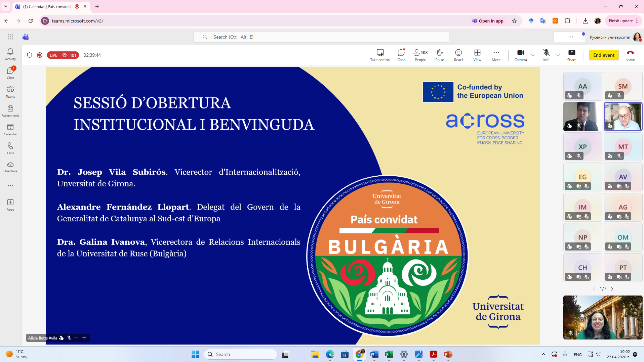Expand camera options dropdown arrow
Screen dimensions: 644x362
pos(533,55)
